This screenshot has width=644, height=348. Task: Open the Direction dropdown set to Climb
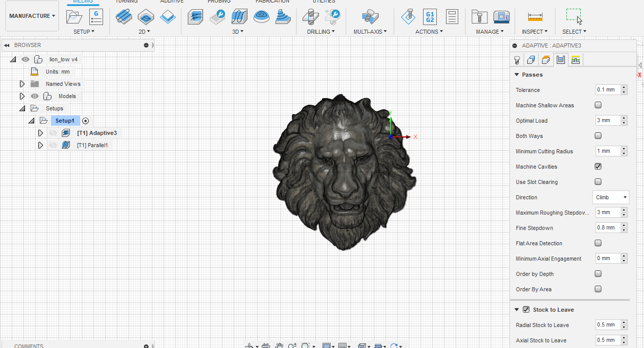click(611, 197)
